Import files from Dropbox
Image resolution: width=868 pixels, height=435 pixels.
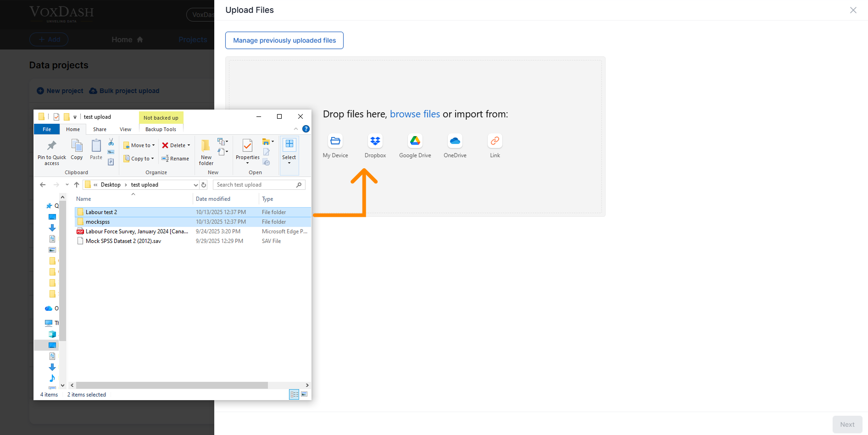click(x=375, y=146)
